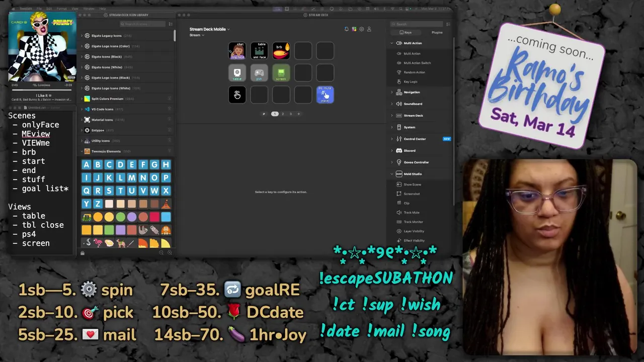
Task: Pick the purple circle swatch
Action: click(x=132, y=217)
